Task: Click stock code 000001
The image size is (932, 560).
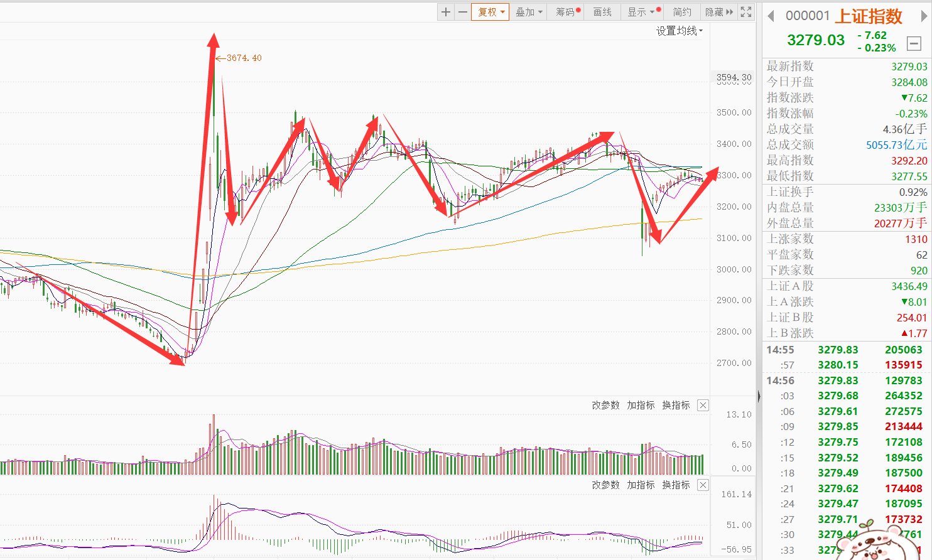Action: [x=808, y=16]
